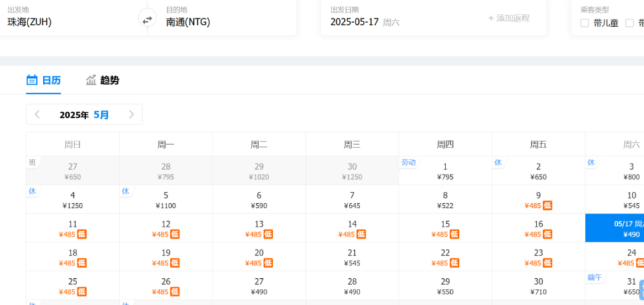Select May 20 with ¥485 fare
Screen dimensions: 644x305
(259, 257)
